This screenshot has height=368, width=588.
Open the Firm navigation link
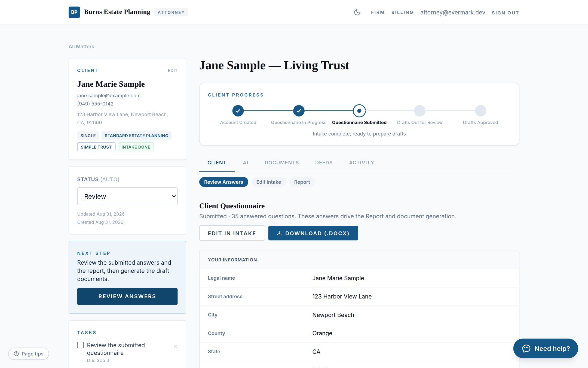(x=378, y=13)
